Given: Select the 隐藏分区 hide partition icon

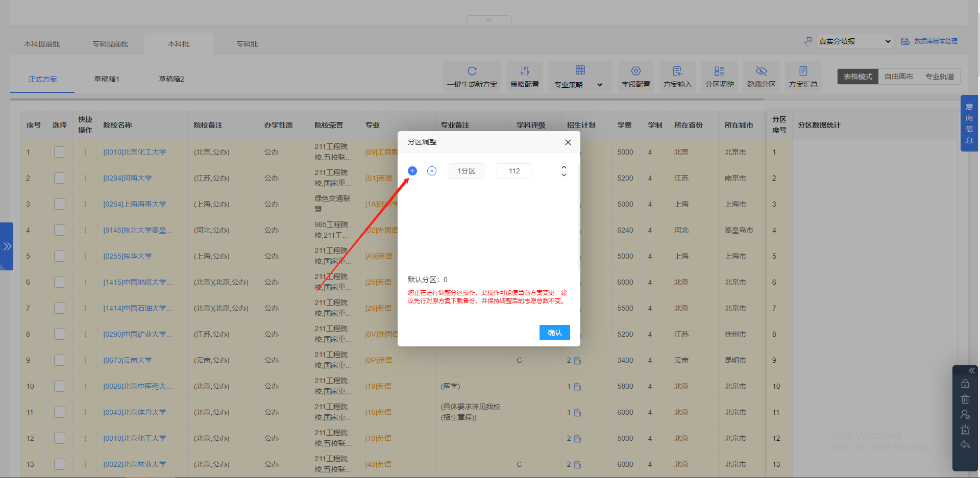Looking at the screenshot, I should [761, 71].
